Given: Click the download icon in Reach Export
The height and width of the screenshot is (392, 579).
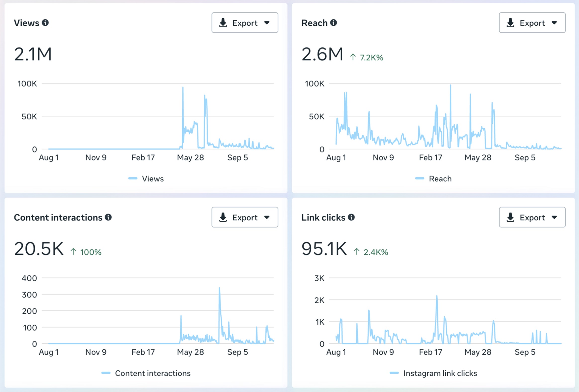Looking at the screenshot, I should [x=511, y=23].
